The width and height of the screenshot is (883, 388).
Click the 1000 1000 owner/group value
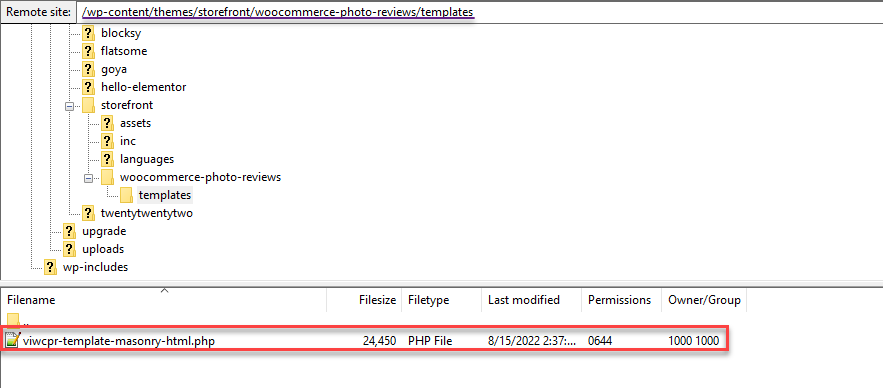click(694, 340)
